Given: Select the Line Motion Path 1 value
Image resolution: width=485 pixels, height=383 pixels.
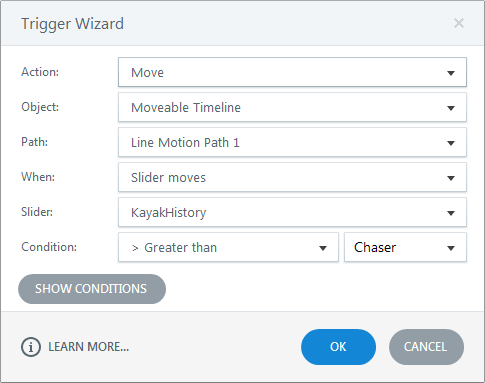Looking at the screenshot, I should tap(185, 143).
